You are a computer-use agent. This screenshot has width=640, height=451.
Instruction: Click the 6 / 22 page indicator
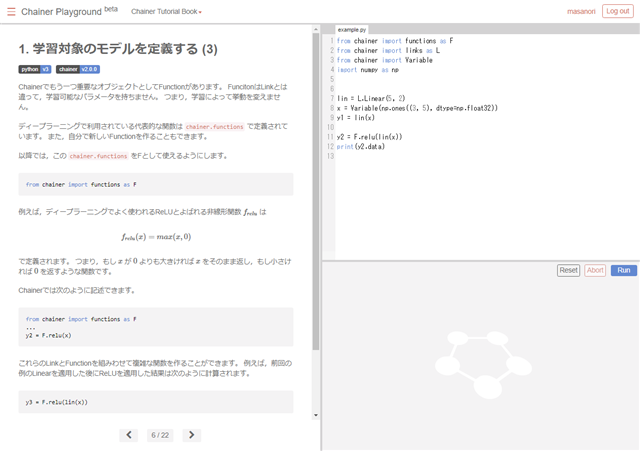click(160, 435)
